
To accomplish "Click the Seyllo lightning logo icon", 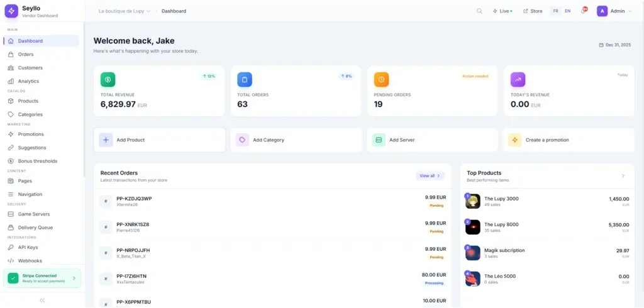I will point(11,11).
